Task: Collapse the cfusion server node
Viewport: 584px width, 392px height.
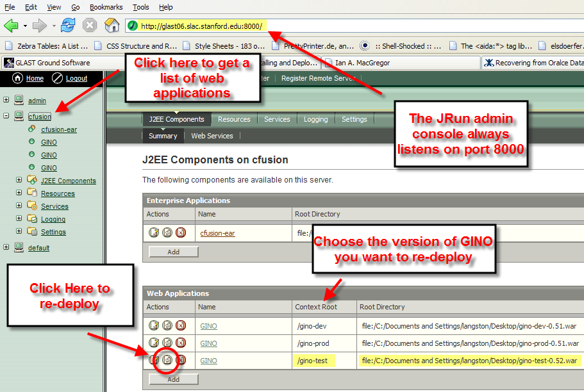Action: point(6,116)
